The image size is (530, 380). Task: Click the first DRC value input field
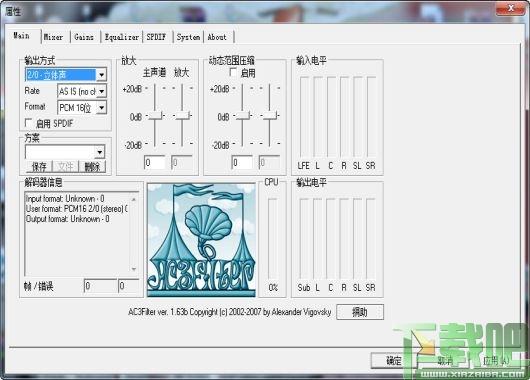[242, 163]
